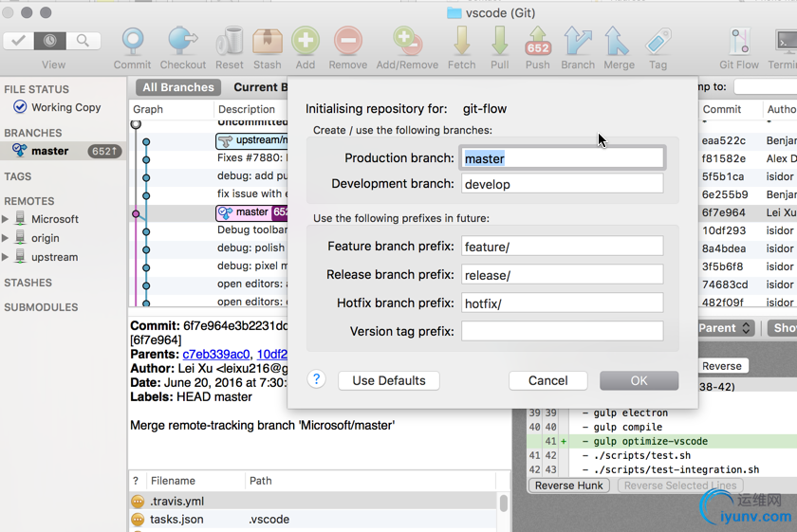The image size is (797, 532).
Task: Select the tasks.json file row
Action: tap(312, 520)
